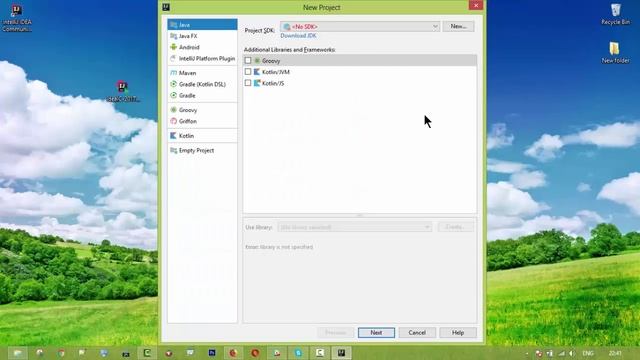Viewport: 640px width, 360px height.
Task: Select the ideaIC-2017 installer desktop icon
Action: [x=122, y=91]
